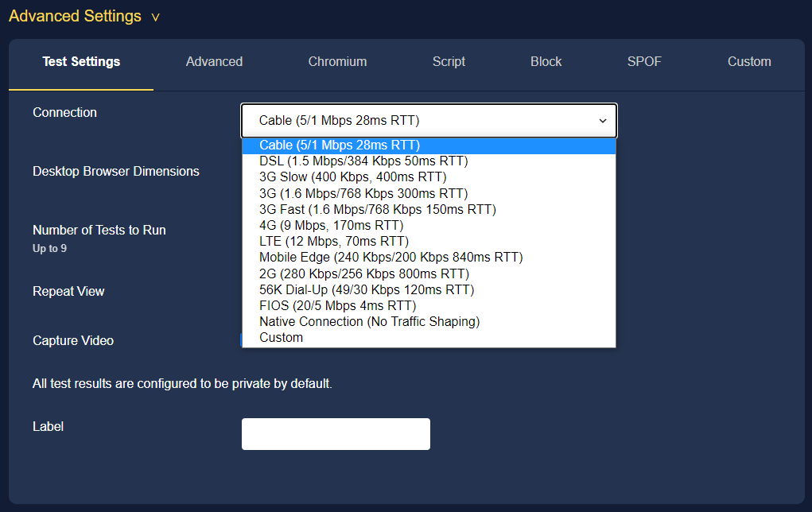Open the SPOF tab
Image resolution: width=812 pixels, height=512 pixels.
tap(644, 61)
